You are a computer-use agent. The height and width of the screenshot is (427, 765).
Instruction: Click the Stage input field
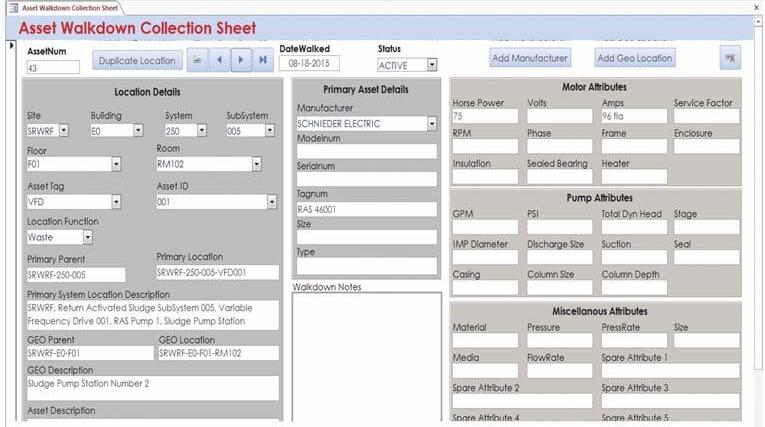coord(706,227)
